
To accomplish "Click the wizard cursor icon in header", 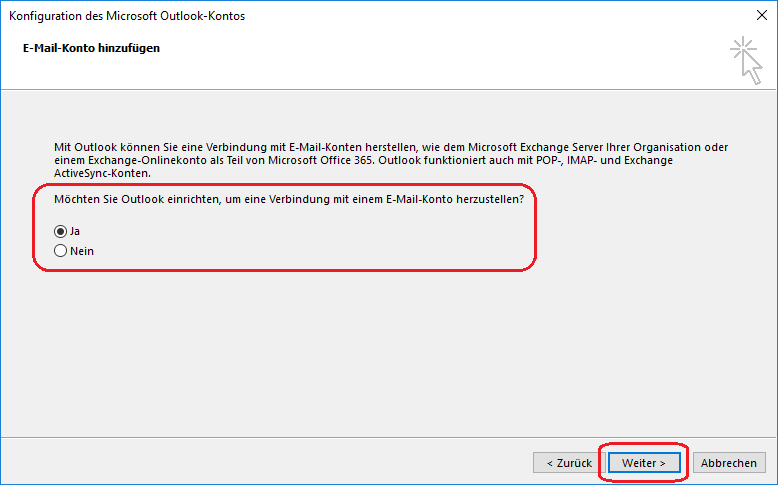I will pos(746,60).
